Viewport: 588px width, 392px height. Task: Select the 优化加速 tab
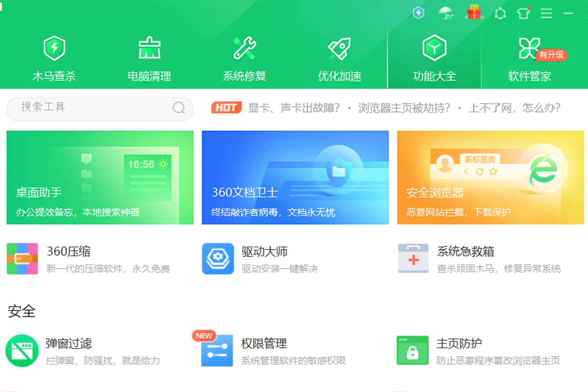(x=340, y=59)
